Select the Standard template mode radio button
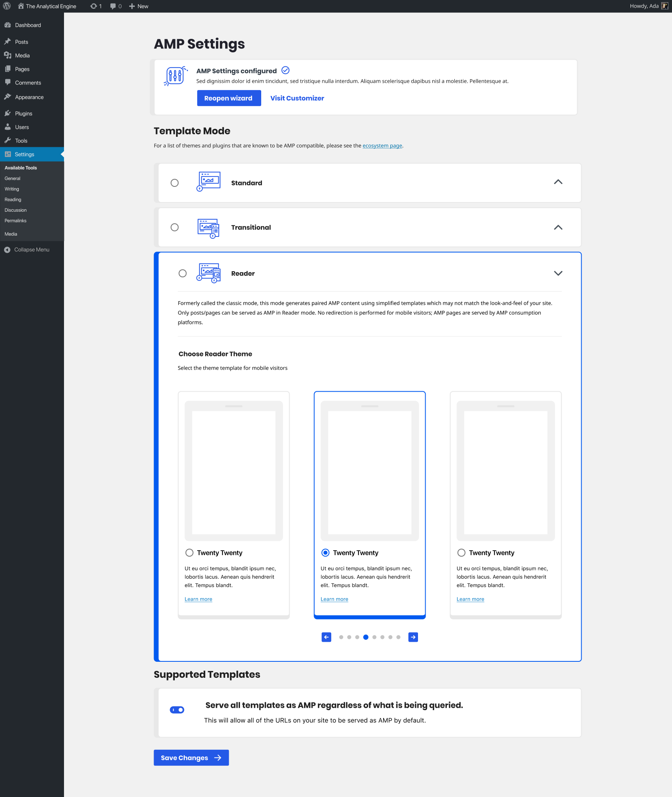Screen dimensions: 672x797 click(x=175, y=183)
